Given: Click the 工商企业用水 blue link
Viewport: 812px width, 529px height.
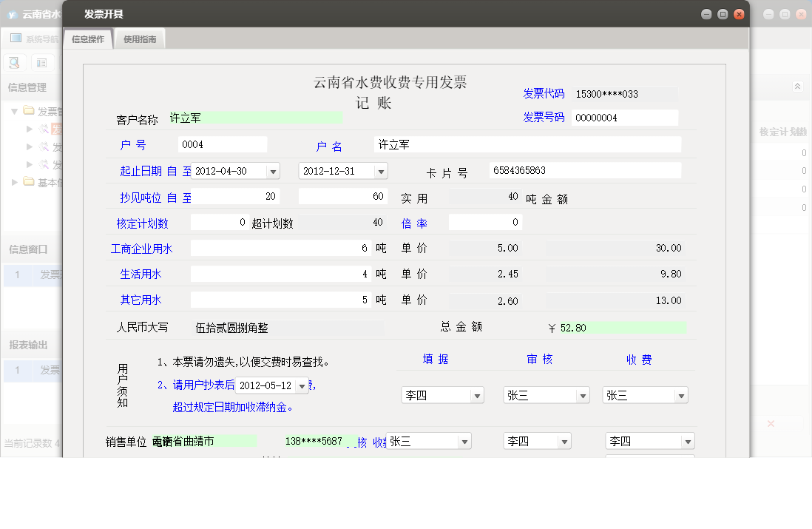Looking at the screenshot, I should [141, 248].
